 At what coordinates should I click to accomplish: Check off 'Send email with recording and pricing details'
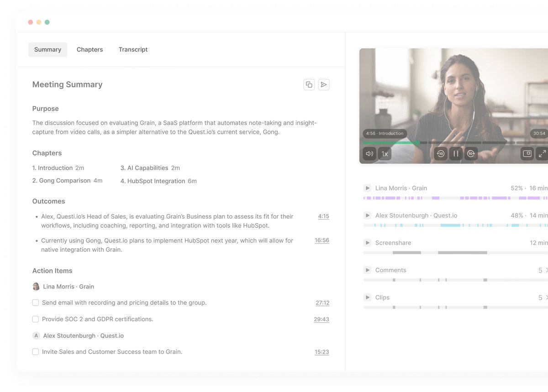[x=35, y=303]
